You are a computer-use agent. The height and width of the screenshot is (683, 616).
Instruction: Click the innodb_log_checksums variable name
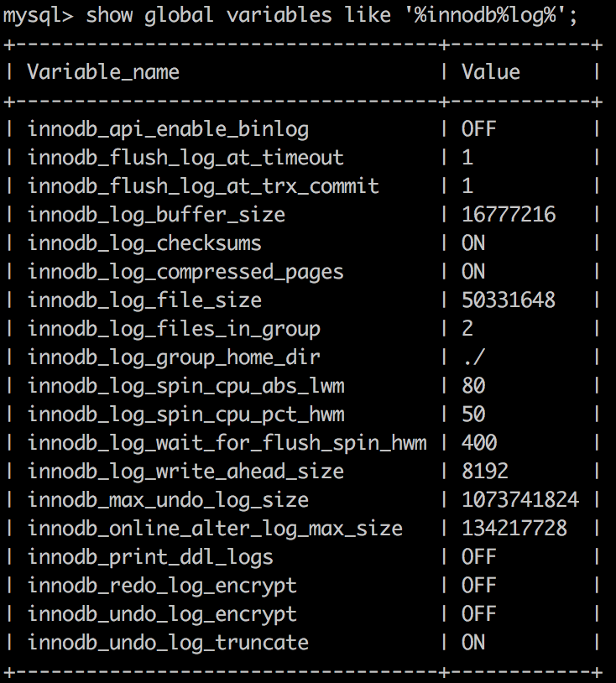pos(144,243)
